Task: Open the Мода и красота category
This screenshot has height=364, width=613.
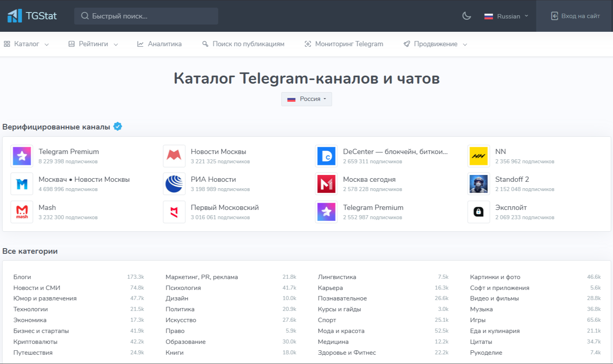Action: tap(341, 331)
